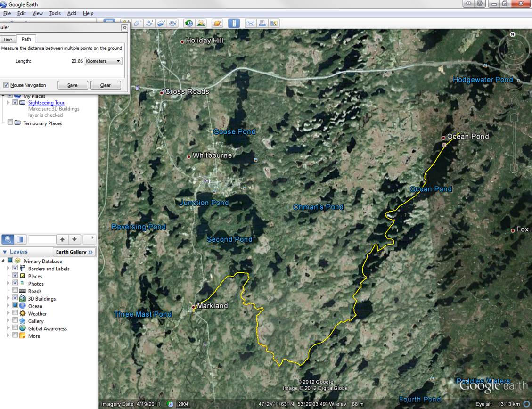Viewport: 532px width, 409px height.
Task: Open Historical Imagery clock tool
Action: pos(188,23)
